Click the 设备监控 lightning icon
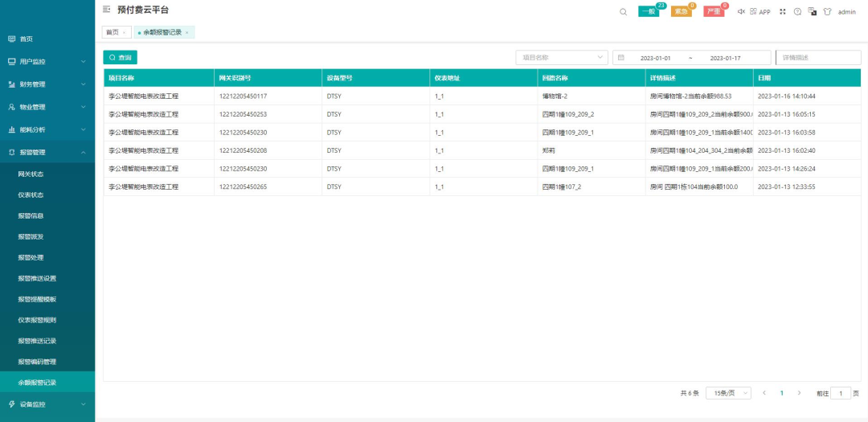The width and height of the screenshot is (868, 422). click(x=11, y=404)
